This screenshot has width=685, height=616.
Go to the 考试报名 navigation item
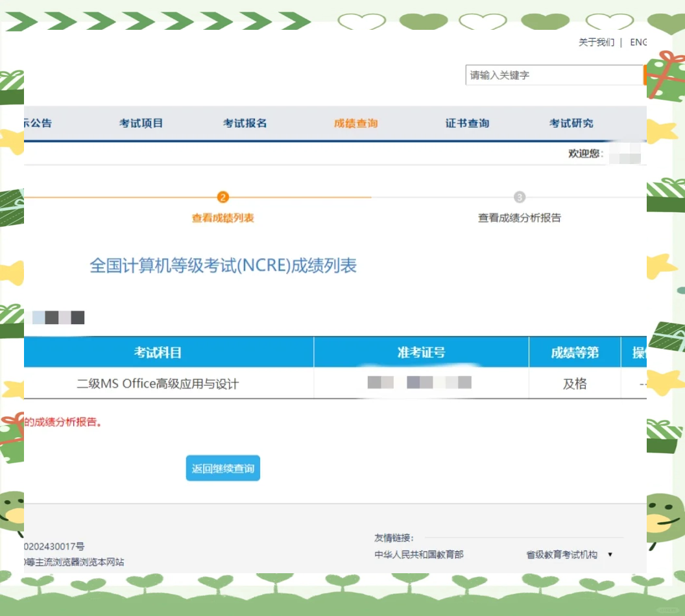[245, 123]
